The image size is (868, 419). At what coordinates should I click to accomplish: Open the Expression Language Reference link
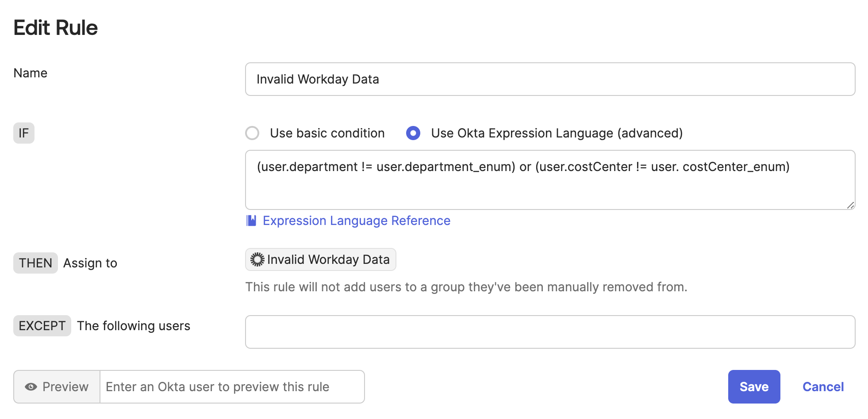tap(357, 221)
